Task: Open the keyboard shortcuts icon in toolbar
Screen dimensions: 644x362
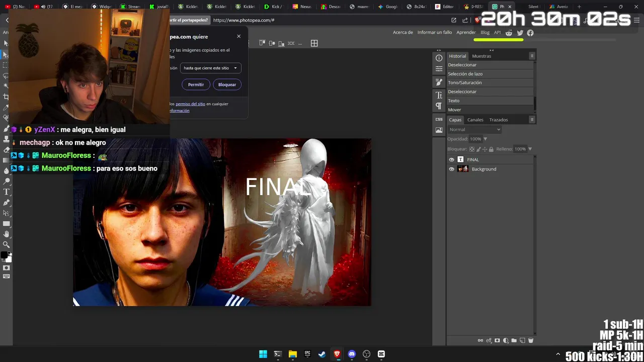Action: coord(7,277)
